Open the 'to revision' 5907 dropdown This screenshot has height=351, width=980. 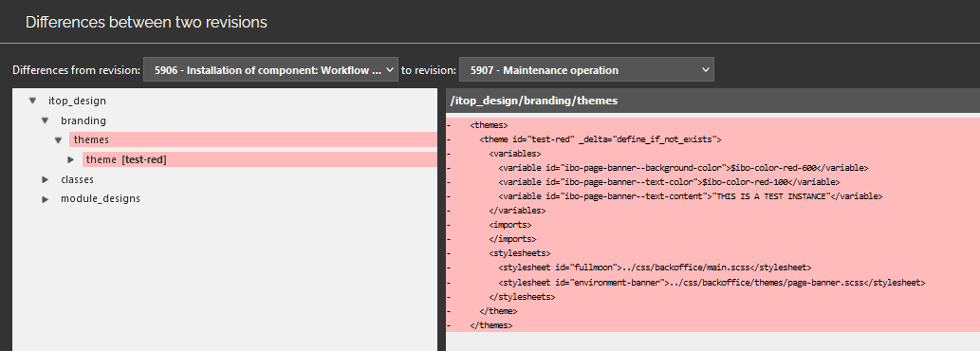586,70
